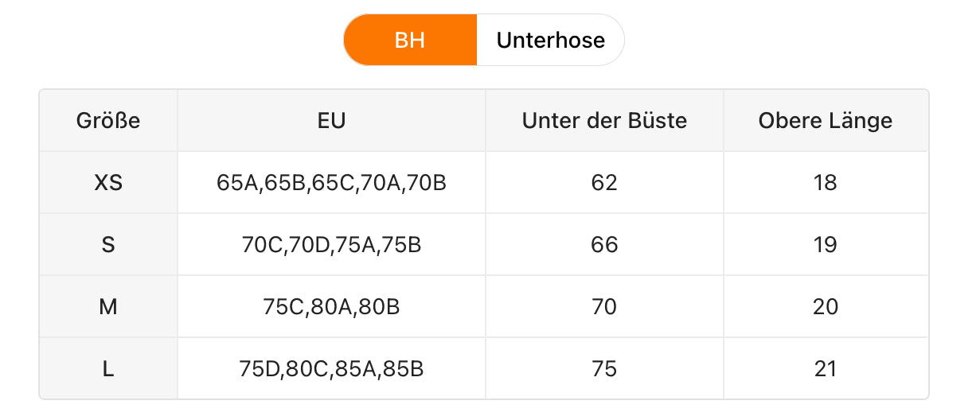980x420 pixels.
Task: Click underbust value 75
Action: (x=604, y=369)
